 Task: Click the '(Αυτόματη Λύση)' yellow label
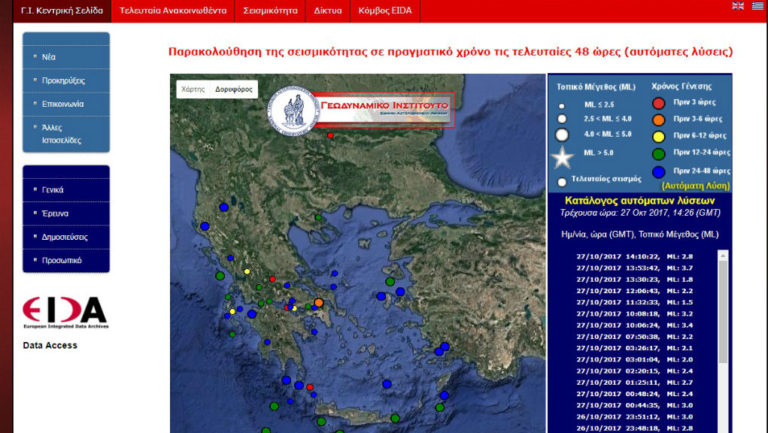[696, 186]
